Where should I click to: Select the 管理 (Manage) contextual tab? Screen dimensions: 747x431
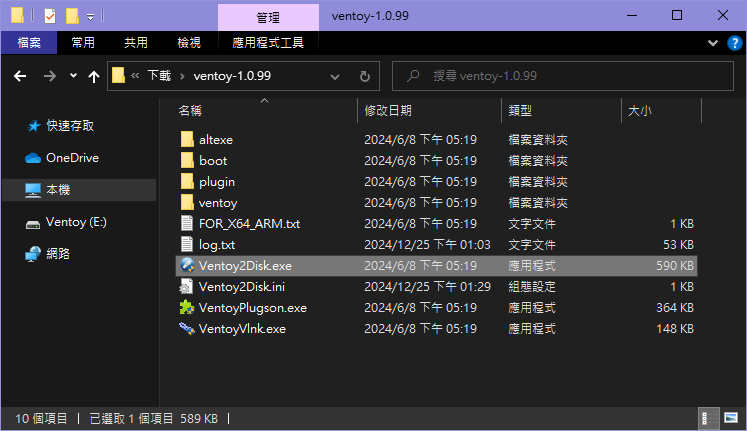pos(268,18)
